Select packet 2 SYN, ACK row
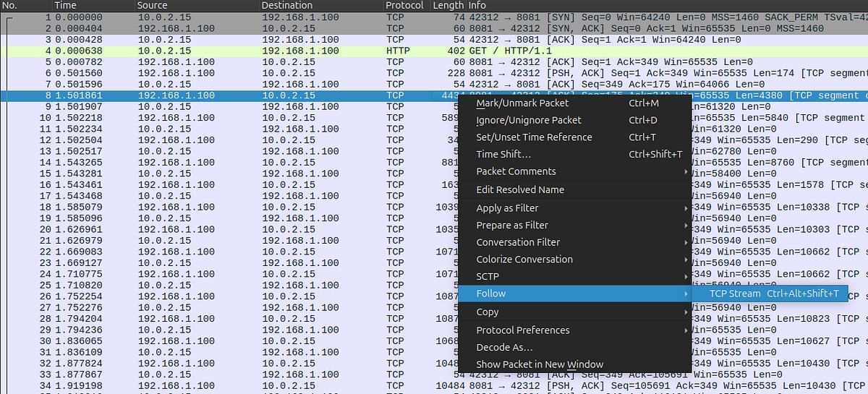The height and width of the screenshot is (394, 868). pos(434,28)
